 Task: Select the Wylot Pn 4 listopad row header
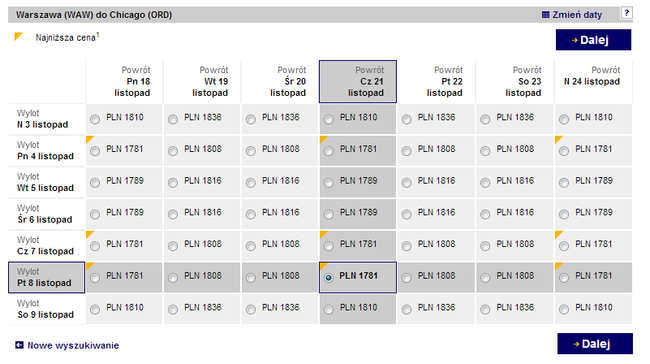[46, 151]
